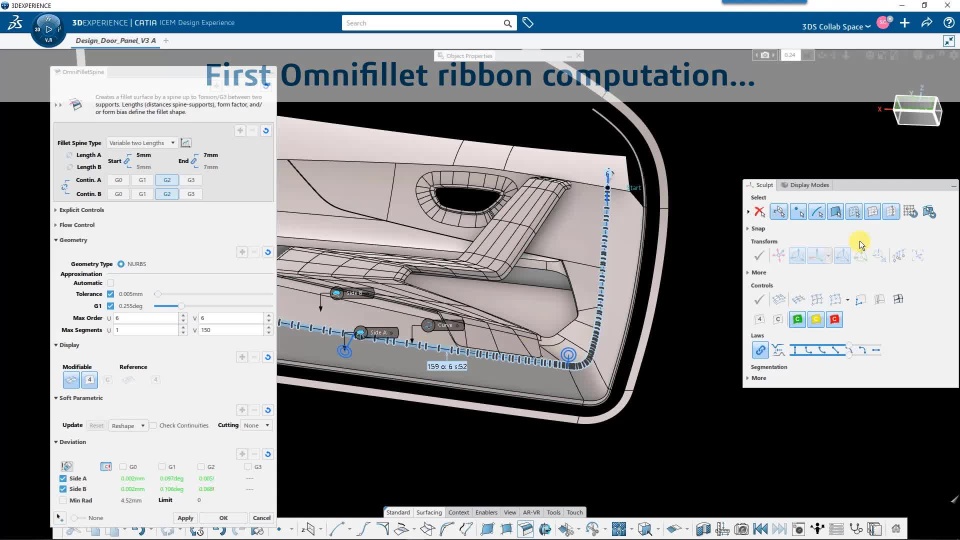This screenshot has width=960, height=540.
Task: Open Fillet Spine Type dropdown
Action: coord(141,143)
